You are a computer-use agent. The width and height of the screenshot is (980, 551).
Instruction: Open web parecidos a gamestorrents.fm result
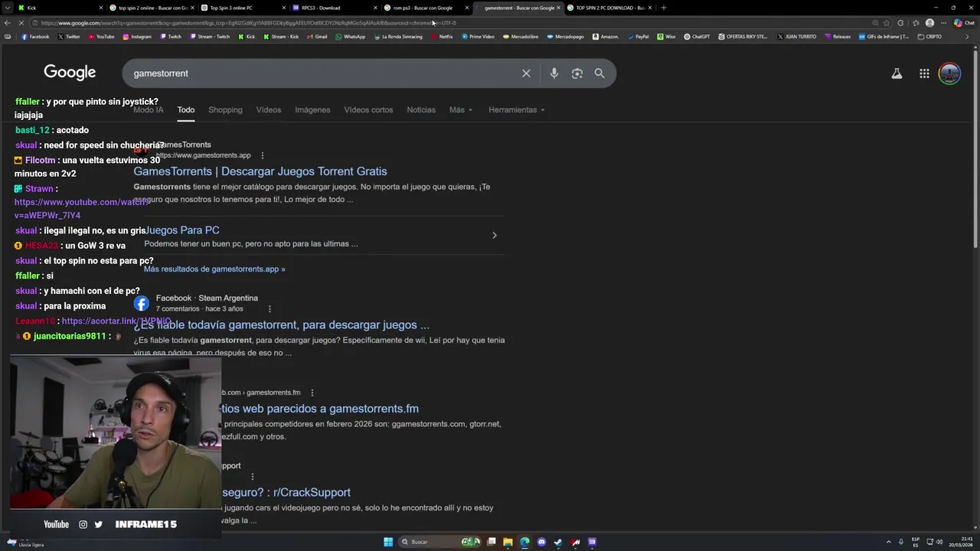point(320,409)
